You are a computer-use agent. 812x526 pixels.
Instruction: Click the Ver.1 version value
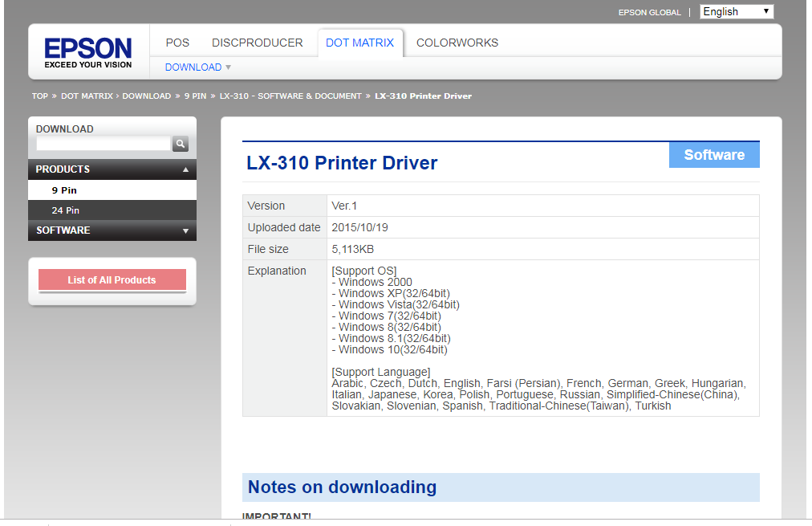click(x=344, y=206)
